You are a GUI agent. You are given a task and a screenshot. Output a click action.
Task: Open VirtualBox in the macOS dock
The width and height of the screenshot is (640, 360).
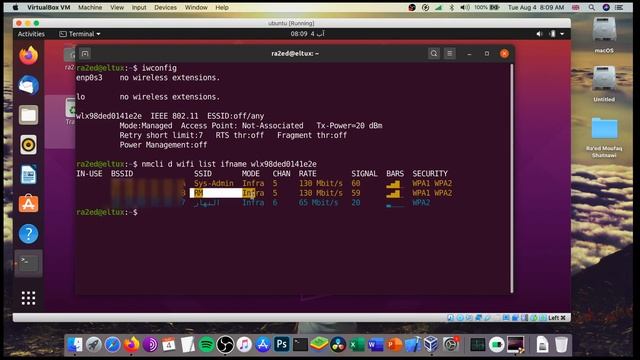pos(431,345)
